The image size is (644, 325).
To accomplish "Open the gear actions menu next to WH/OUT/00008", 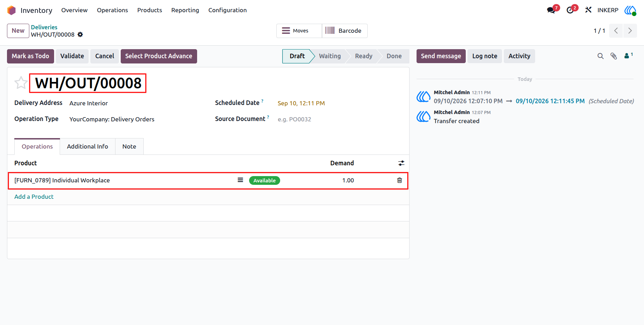I will pos(80,35).
